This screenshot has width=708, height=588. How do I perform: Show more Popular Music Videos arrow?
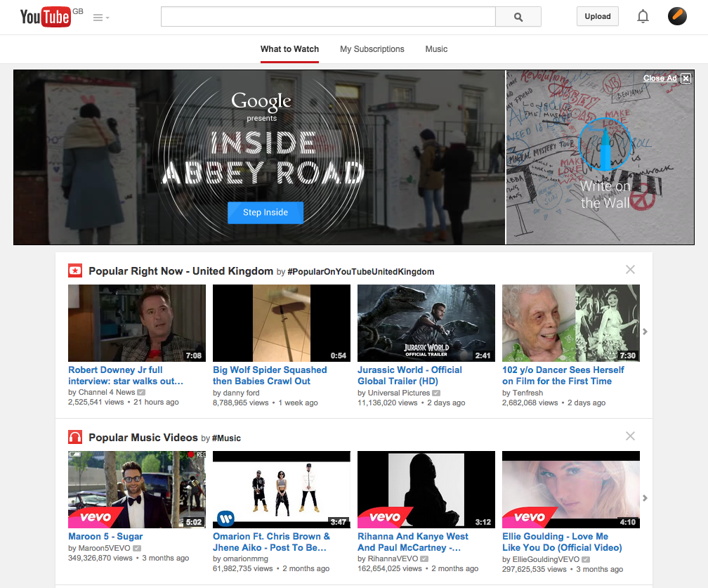[645, 498]
